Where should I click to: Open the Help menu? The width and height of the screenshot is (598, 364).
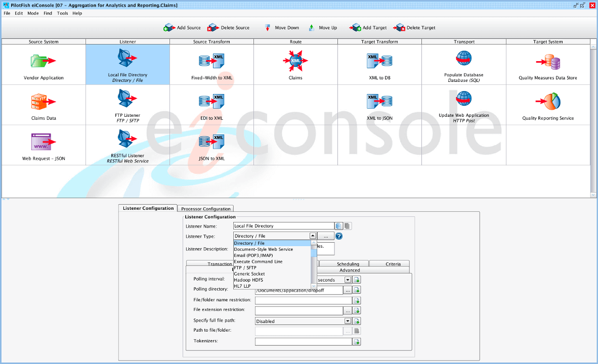(77, 13)
